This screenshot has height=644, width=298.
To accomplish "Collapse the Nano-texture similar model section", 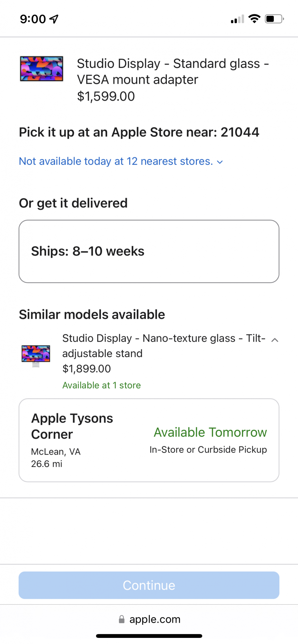I will pyautogui.click(x=275, y=340).
